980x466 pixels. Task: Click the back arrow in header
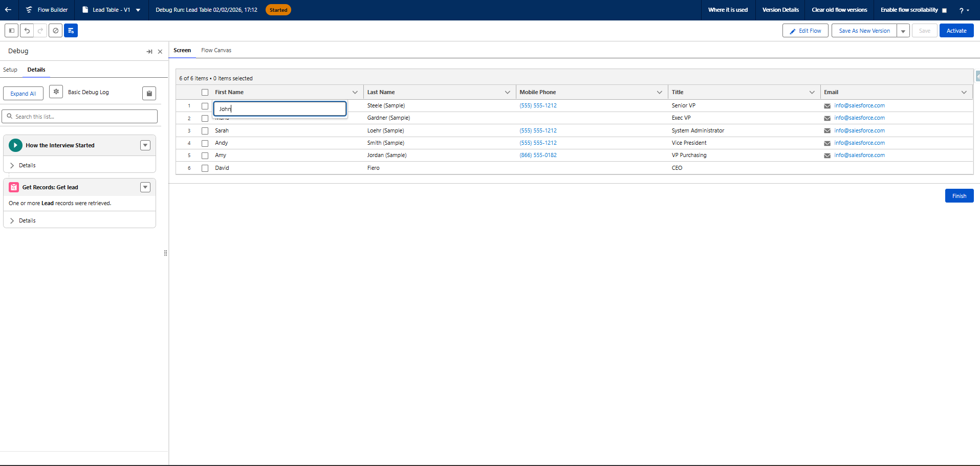(8, 10)
